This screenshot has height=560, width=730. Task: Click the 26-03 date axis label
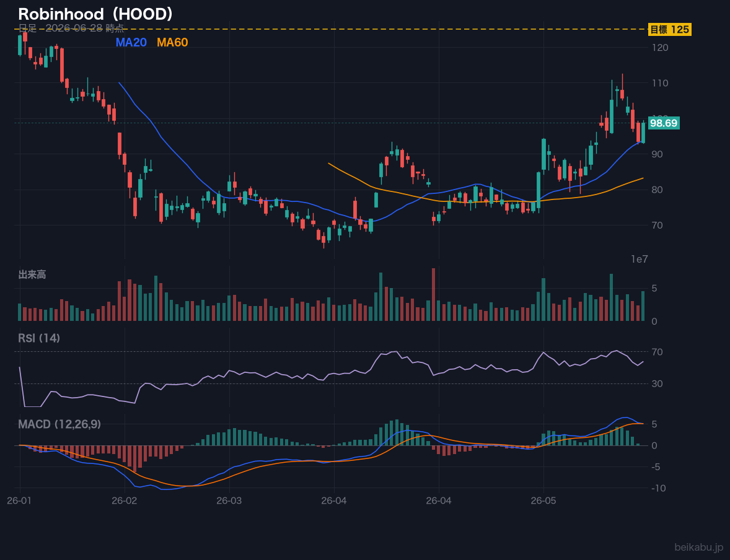click(229, 501)
